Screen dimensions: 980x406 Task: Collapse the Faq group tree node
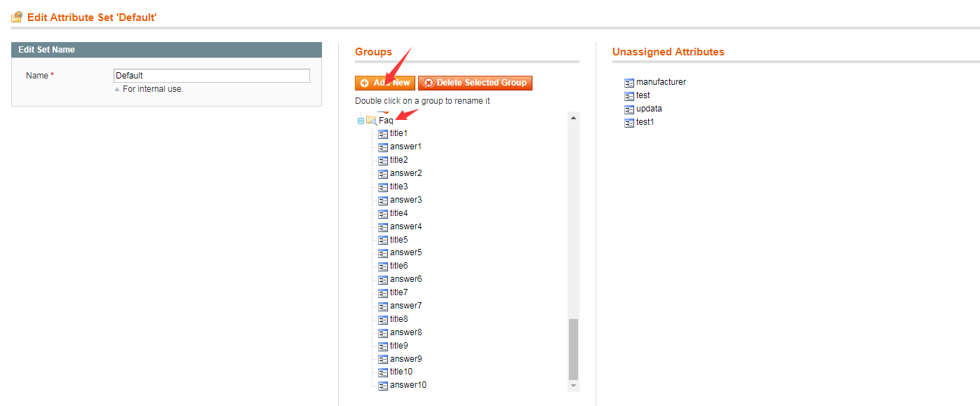(x=361, y=120)
